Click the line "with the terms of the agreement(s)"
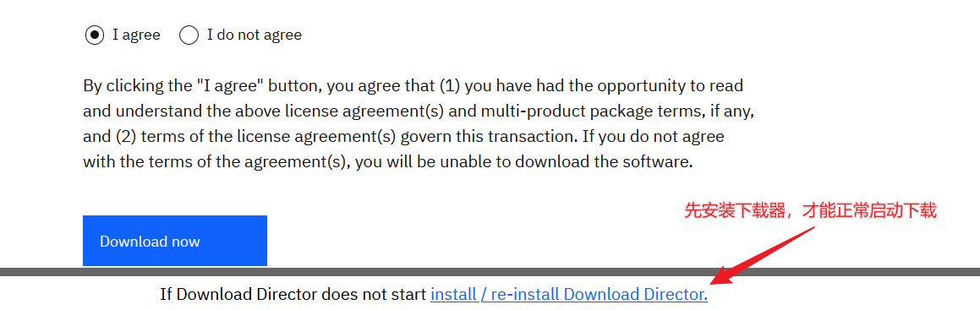The height and width of the screenshot is (310, 980). point(388,162)
